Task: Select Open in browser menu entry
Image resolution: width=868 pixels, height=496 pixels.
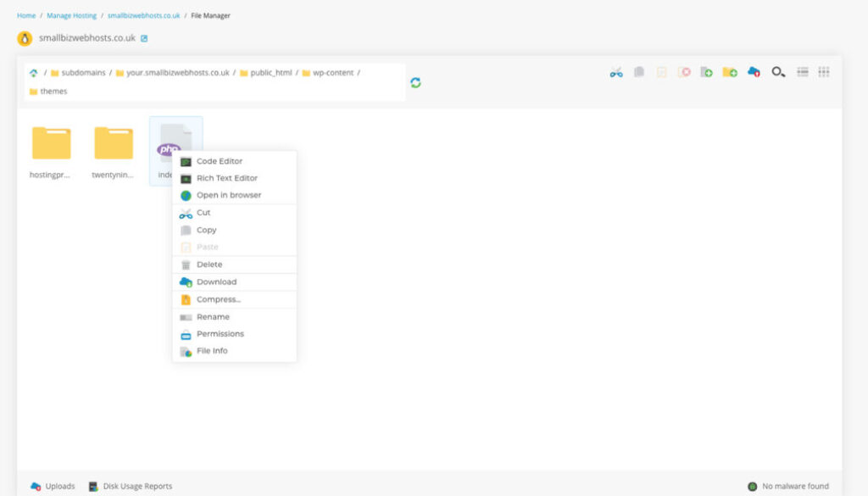Action: tap(234, 195)
